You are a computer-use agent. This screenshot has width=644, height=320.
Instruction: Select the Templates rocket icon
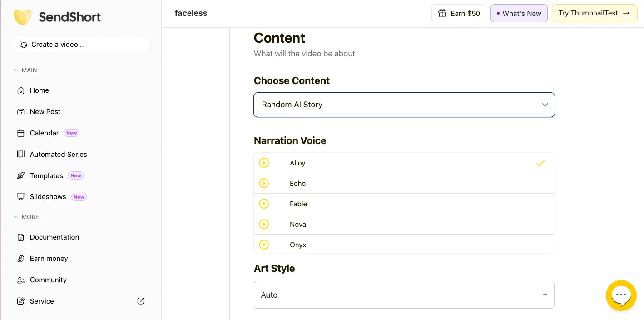click(20, 175)
